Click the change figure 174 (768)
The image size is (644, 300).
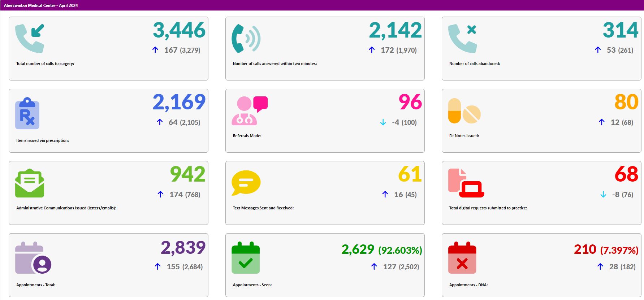coord(185,195)
